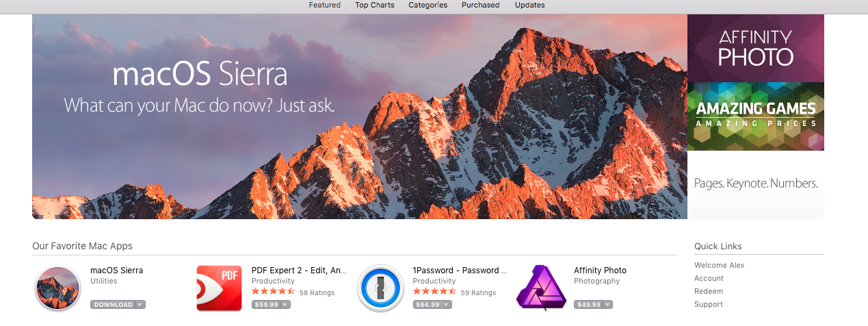Select the Affinity Photo app icon

541,288
